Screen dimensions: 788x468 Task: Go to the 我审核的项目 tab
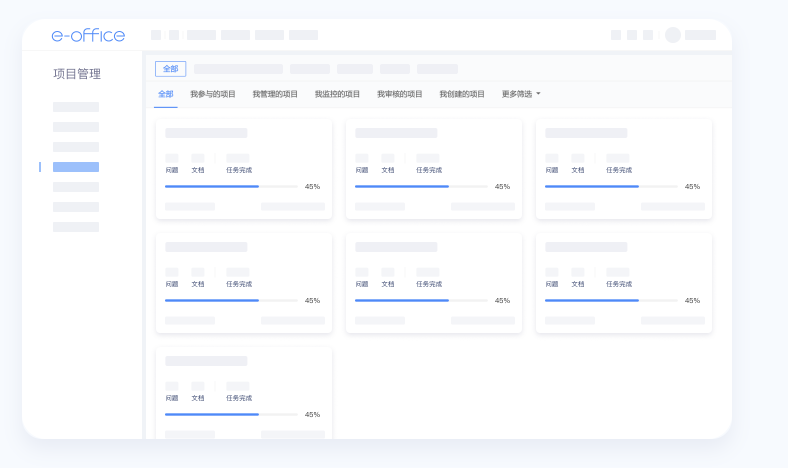[x=399, y=94]
